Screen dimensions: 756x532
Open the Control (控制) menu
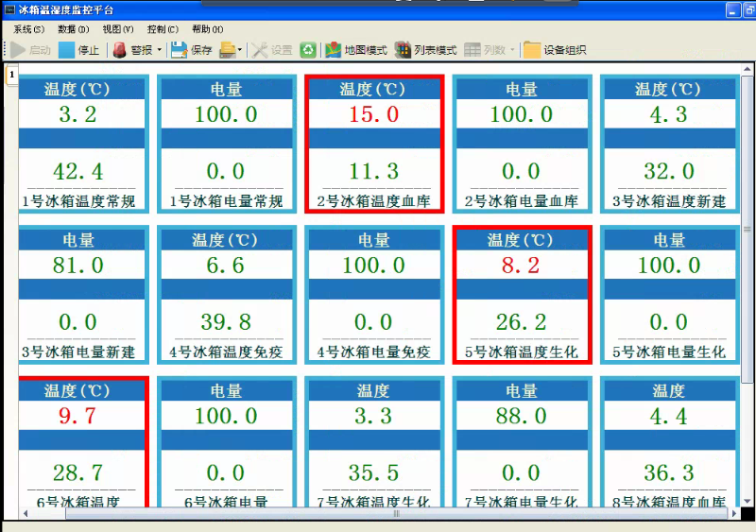click(163, 29)
